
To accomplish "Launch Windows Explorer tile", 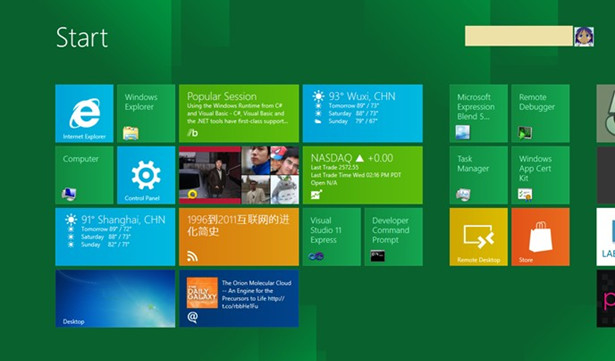I will point(146,113).
